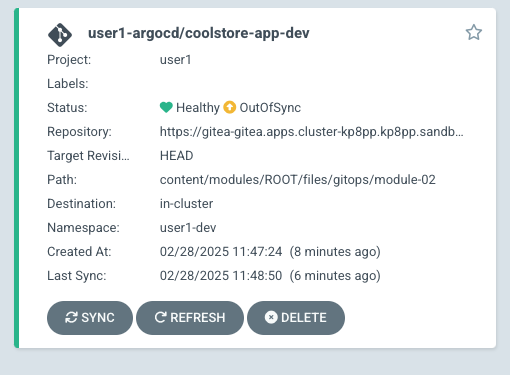Click the green Healthy heart icon
510x375 pixels.
coord(166,107)
